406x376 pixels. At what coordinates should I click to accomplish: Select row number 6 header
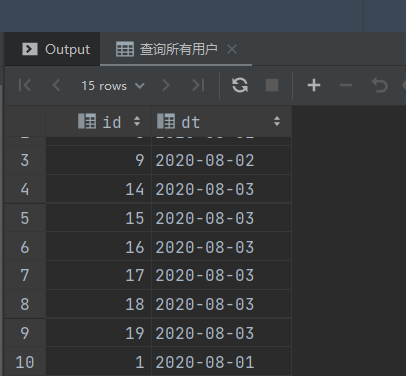pyautogui.click(x=25, y=247)
